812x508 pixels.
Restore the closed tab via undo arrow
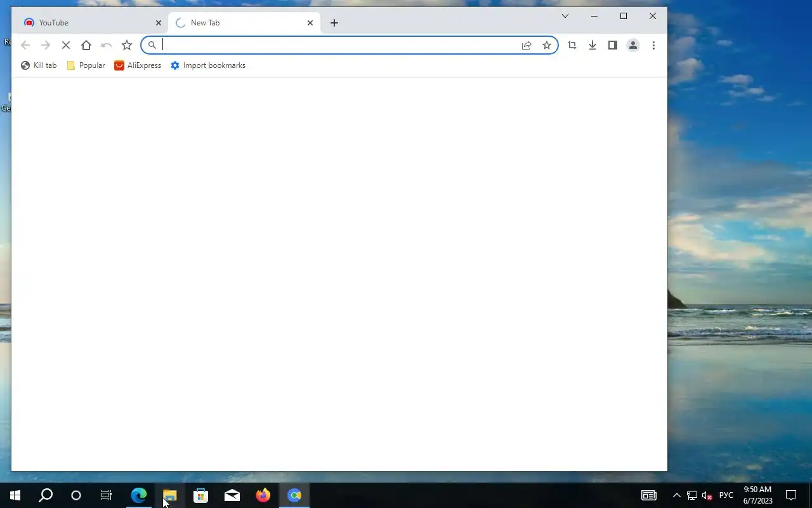(107, 45)
